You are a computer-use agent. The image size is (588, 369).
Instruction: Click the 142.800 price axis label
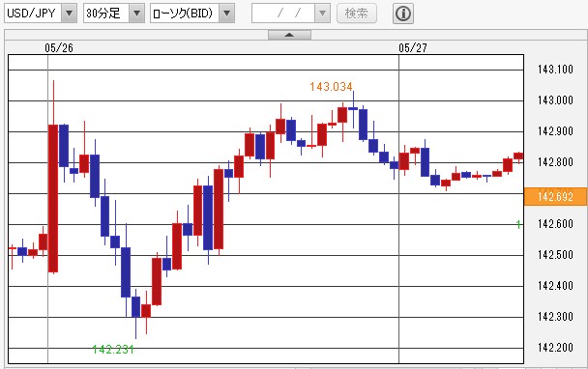click(x=555, y=162)
